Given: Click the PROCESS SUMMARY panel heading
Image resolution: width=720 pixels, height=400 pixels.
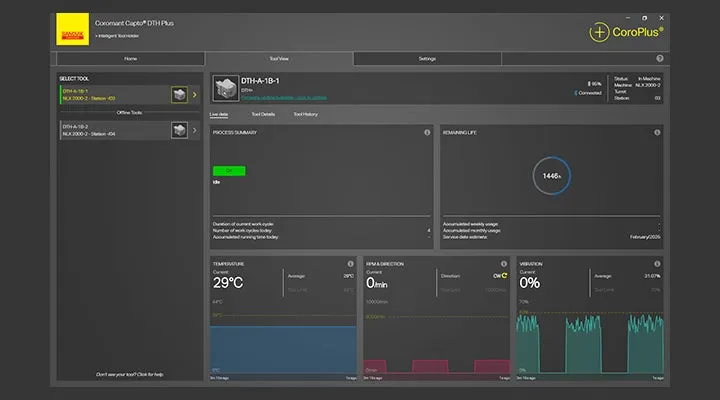Looking at the screenshot, I should [235, 132].
